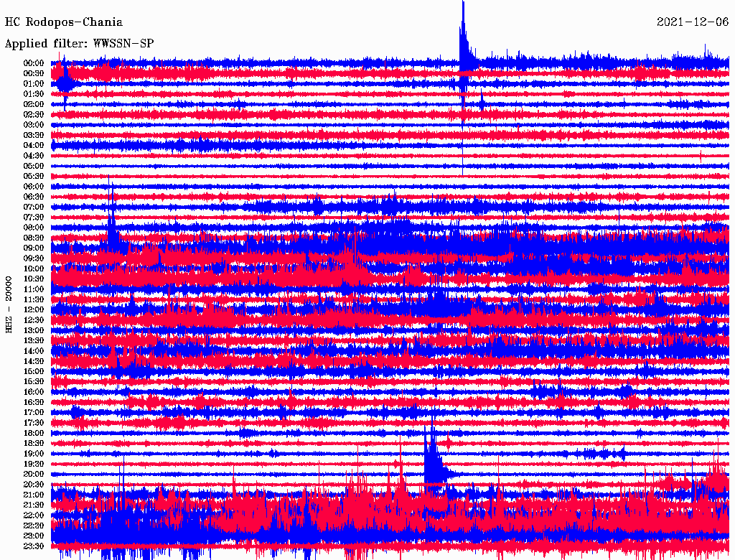Click the HHZ - 20000 axis label
Viewport: 735px width, 560px height.
point(9,304)
